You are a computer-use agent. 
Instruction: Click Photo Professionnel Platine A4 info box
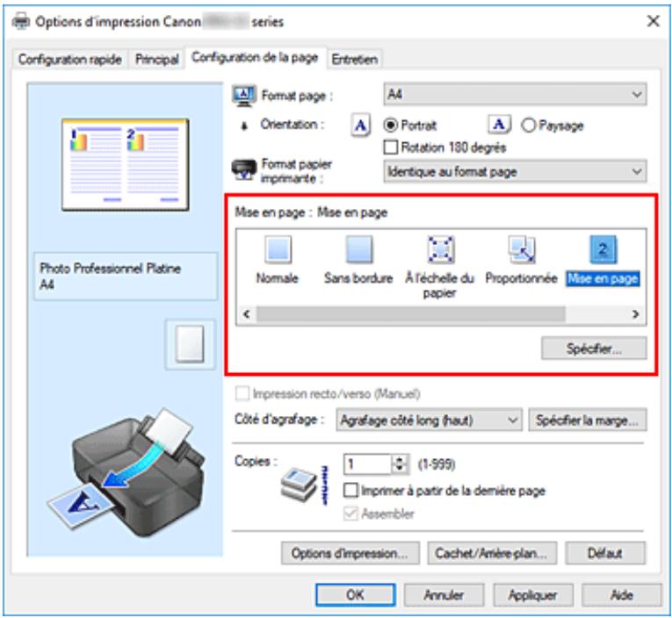click(126, 277)
